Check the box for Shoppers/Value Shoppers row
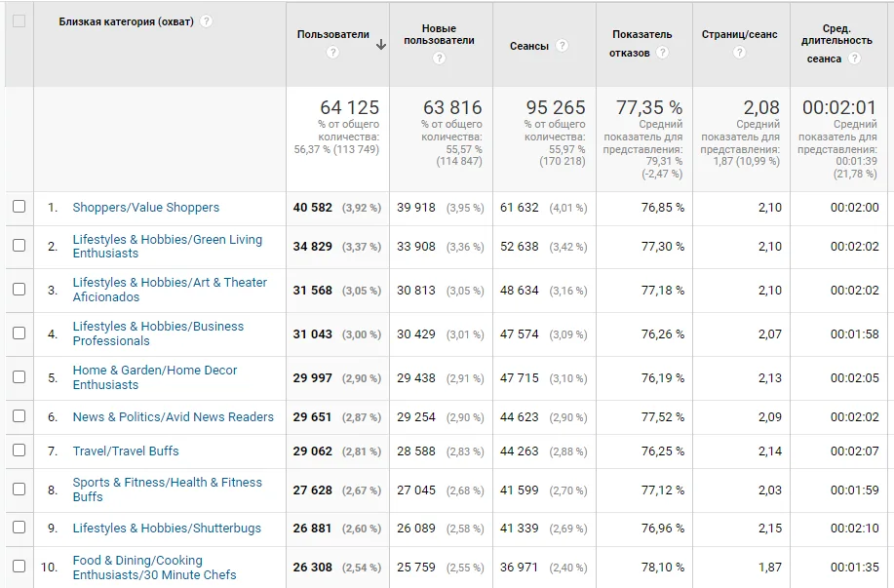The height and width of the screenshot is (588, 894). [x=19, y=207]
